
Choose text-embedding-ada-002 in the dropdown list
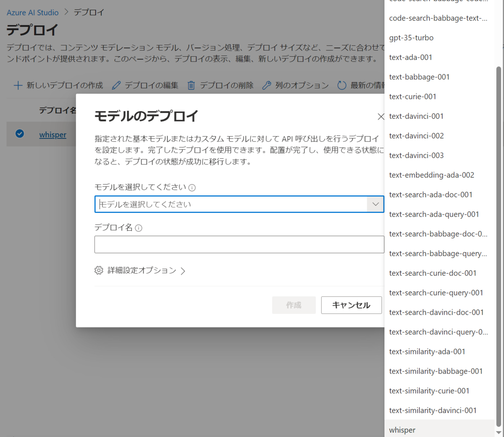pos(439,175)
